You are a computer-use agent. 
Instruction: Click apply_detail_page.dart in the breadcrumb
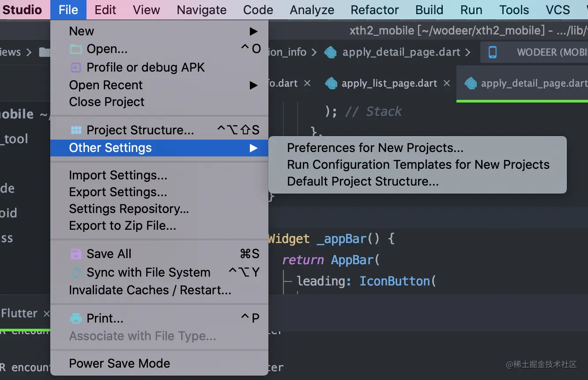pyautogui.click(x=401, y=53)
